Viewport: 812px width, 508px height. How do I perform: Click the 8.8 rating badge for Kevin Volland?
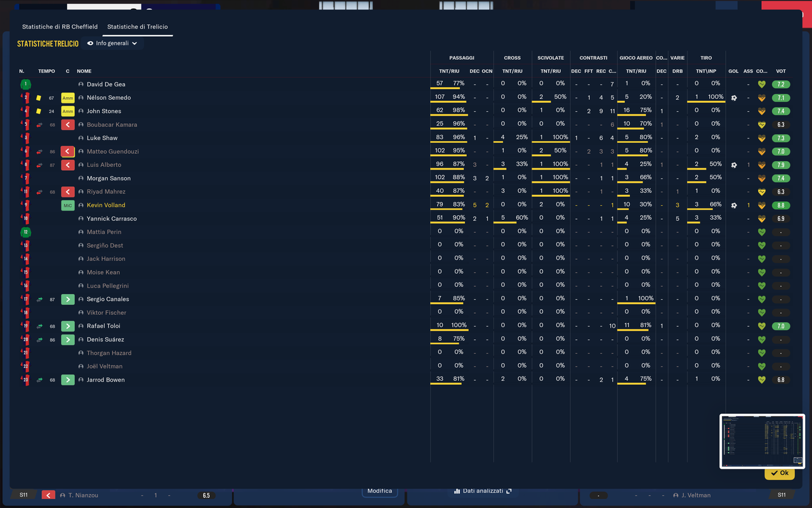781,206
